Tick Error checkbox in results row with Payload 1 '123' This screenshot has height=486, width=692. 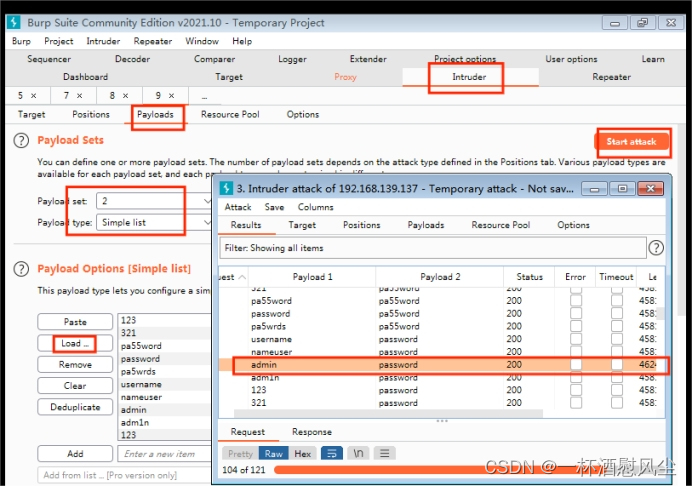point(575,390)
